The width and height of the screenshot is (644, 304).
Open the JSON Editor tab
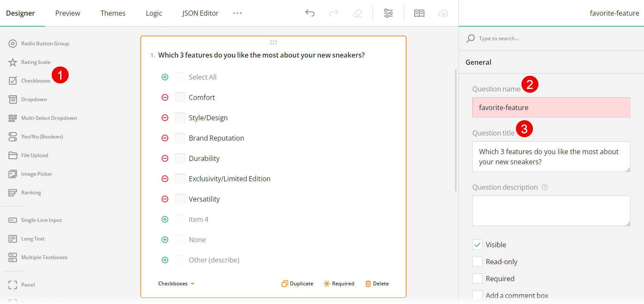pos(200,13)
